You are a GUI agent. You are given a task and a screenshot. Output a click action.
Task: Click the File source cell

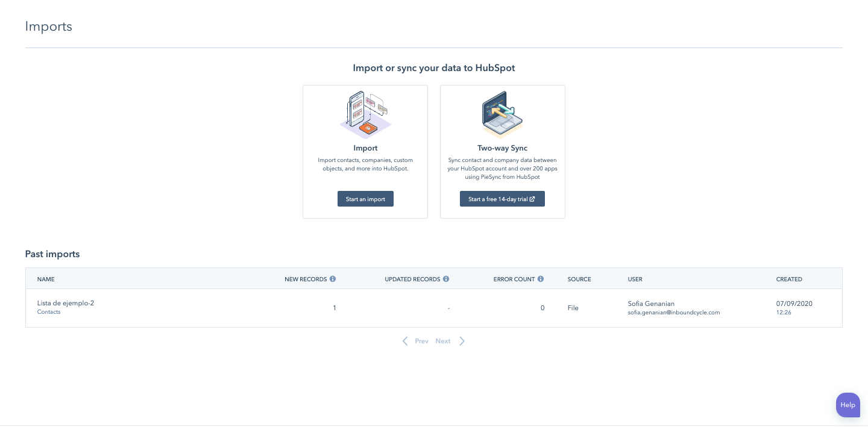[x=573, y=308]
